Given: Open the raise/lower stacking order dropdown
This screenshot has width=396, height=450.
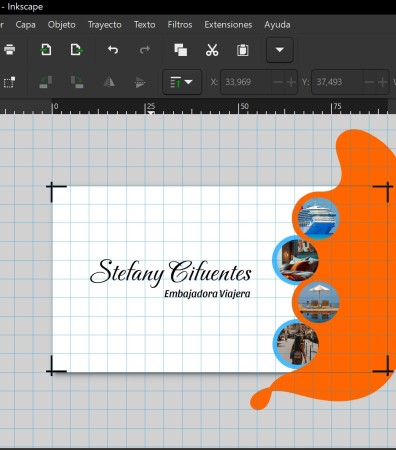Looking at the screenshot, I should click(x=182, y=82).
